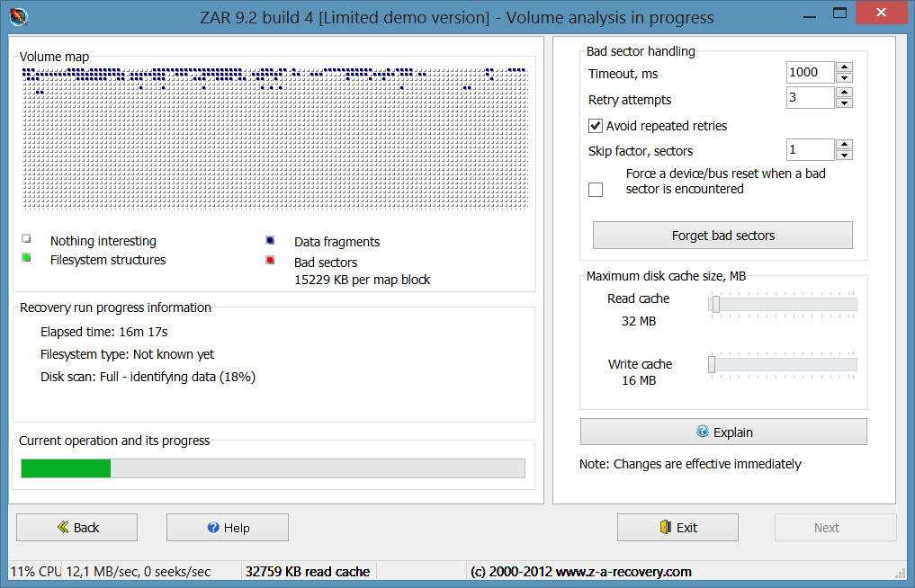Image resolution: width=915 pixels, height=588 pixels.
Task: Click "15229 KB per map block" text
Action: click(x=363, y=280)
